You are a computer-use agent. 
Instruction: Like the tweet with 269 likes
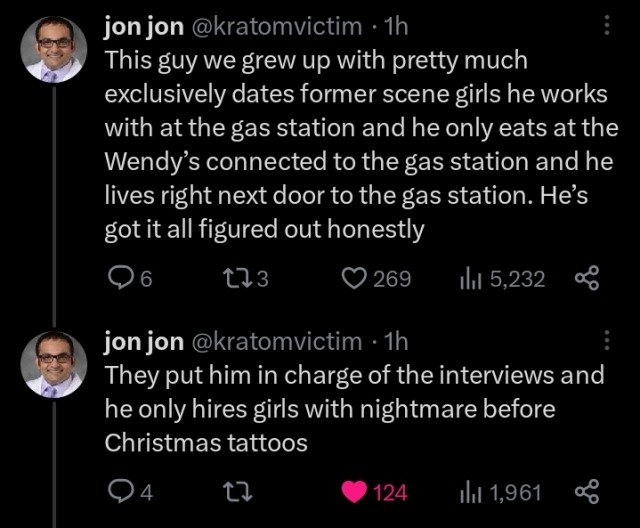pyautogui.click(x=355, y=278)
